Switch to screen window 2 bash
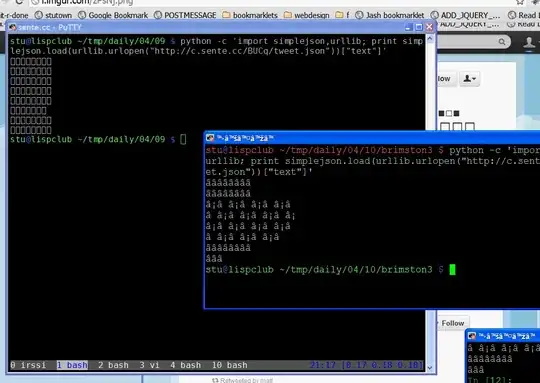This screenshot has height=383, width=540. coord(113,365)
